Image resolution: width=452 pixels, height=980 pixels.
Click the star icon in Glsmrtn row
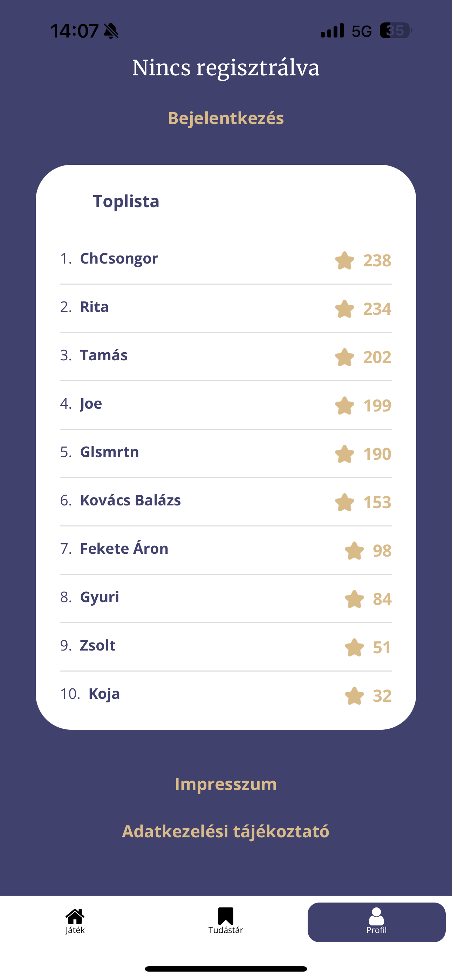pyautogui.click(x=345, y=454)
